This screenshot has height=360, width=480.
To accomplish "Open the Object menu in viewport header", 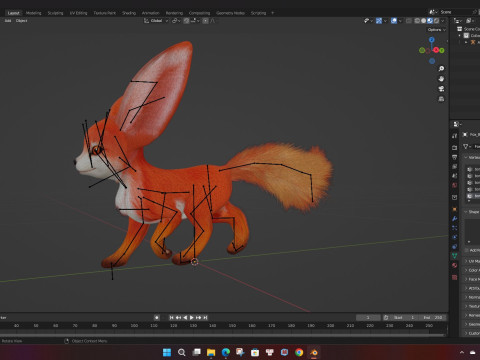I will (x=21, y=21).
